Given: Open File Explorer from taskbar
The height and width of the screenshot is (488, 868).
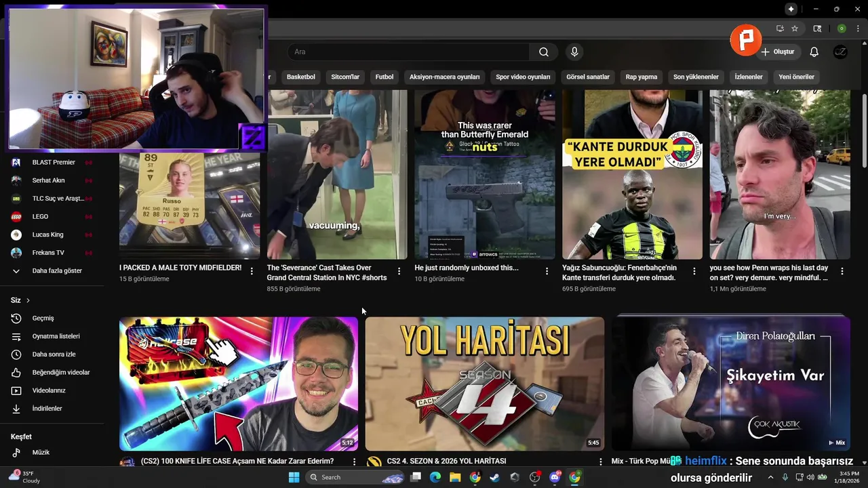Looking at the screenshot, I should coord(455,477).
